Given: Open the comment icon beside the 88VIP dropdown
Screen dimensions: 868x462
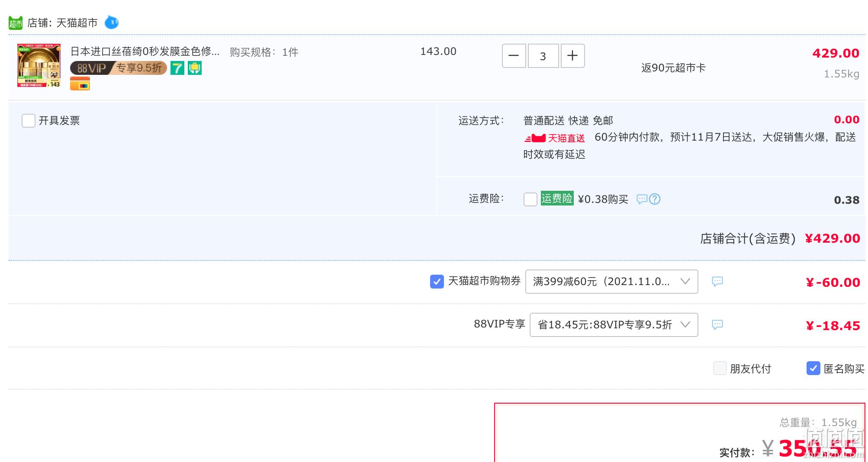Looking at the screenshot, I should click(717, 325).
